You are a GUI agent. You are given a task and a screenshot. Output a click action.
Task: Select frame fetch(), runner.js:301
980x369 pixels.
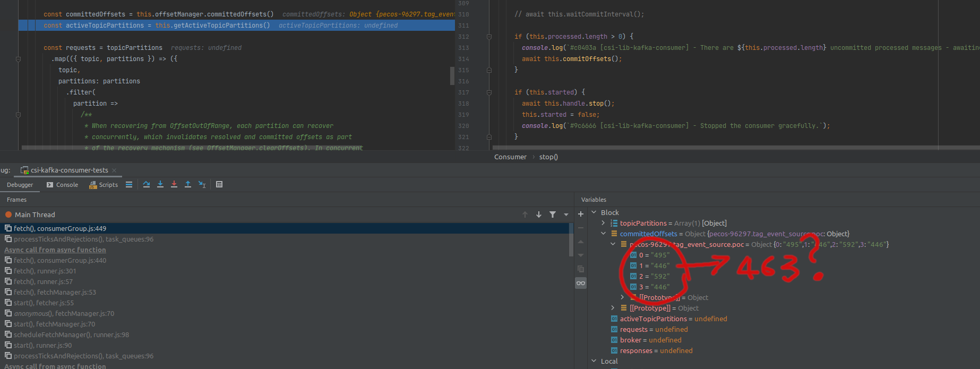(285, 271)
